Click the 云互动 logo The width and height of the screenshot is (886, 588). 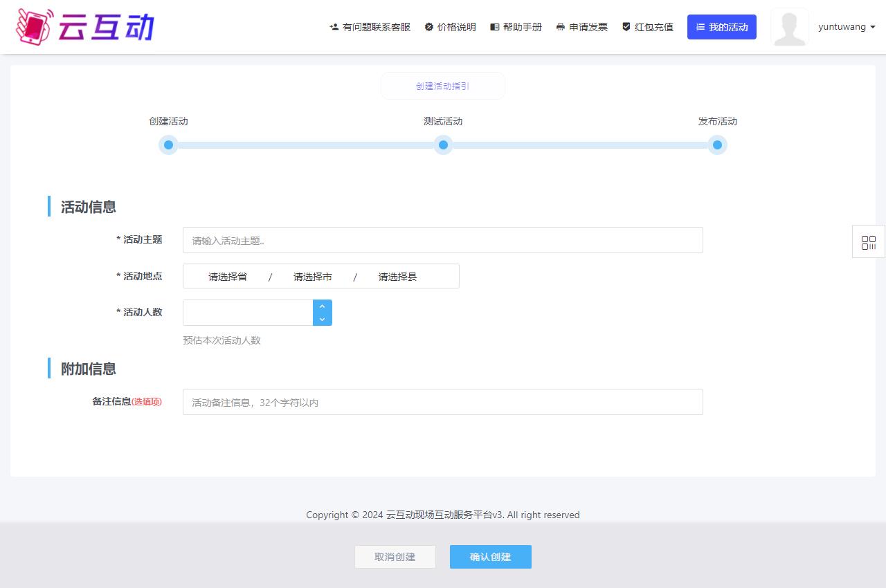[x=84, y=27]
